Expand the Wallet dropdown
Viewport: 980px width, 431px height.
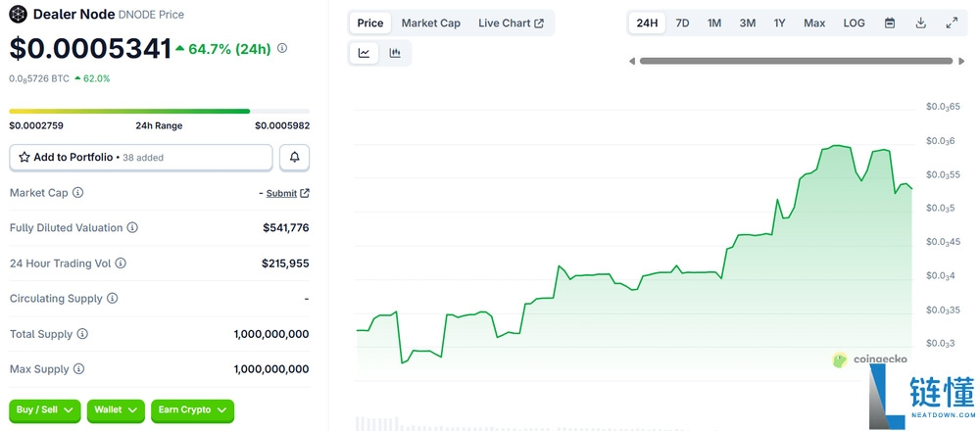tap(116, 410)
